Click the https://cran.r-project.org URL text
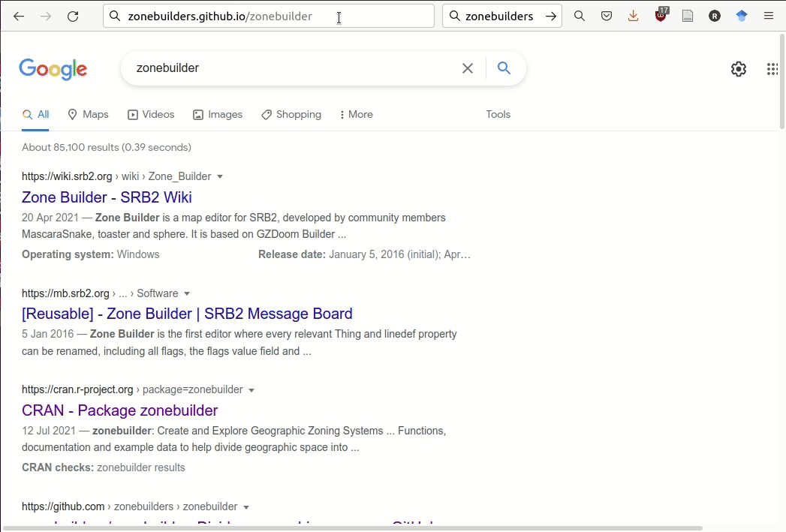786x532 pixels. tap(77, 390)
